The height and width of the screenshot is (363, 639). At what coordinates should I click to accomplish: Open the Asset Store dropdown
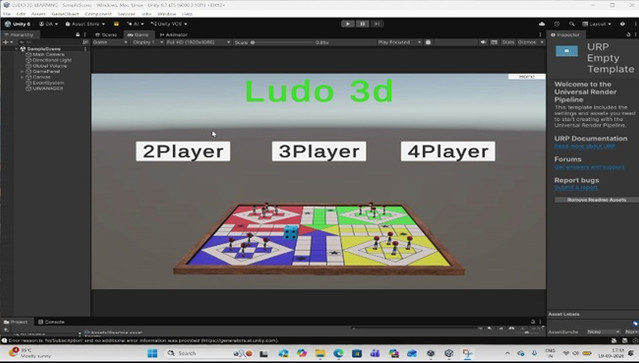coord(85,24)
